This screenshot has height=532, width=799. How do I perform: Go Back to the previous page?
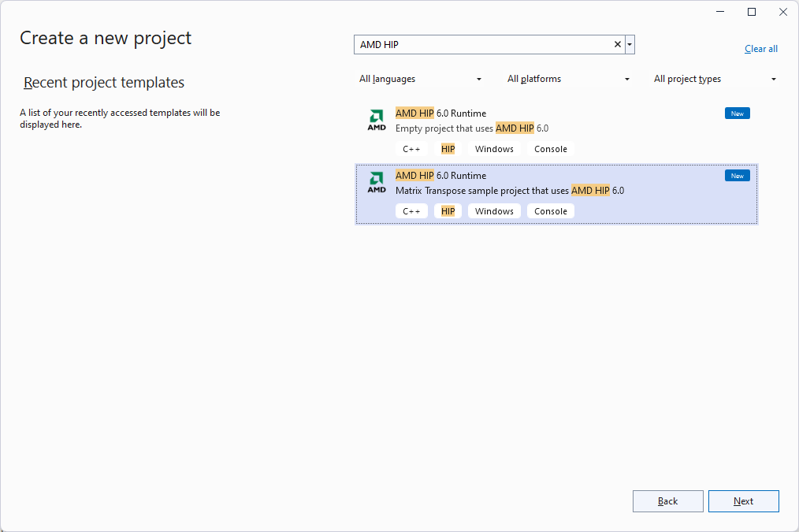(667, 501)
